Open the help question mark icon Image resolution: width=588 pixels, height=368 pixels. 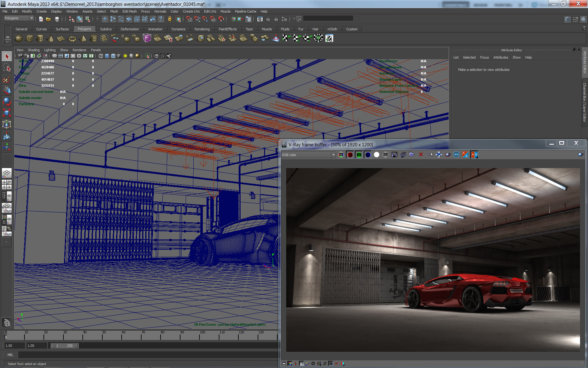pyautogui.click(x=161, y=19)
